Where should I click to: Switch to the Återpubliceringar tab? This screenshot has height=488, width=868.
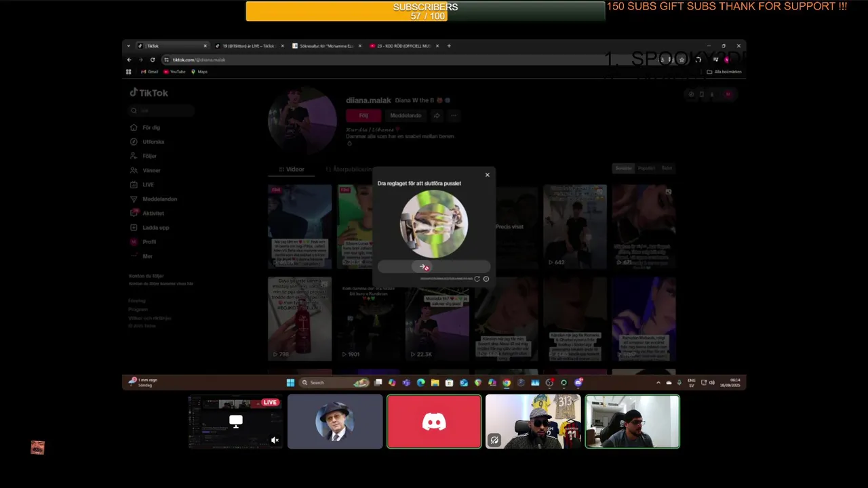coord(349,169)
